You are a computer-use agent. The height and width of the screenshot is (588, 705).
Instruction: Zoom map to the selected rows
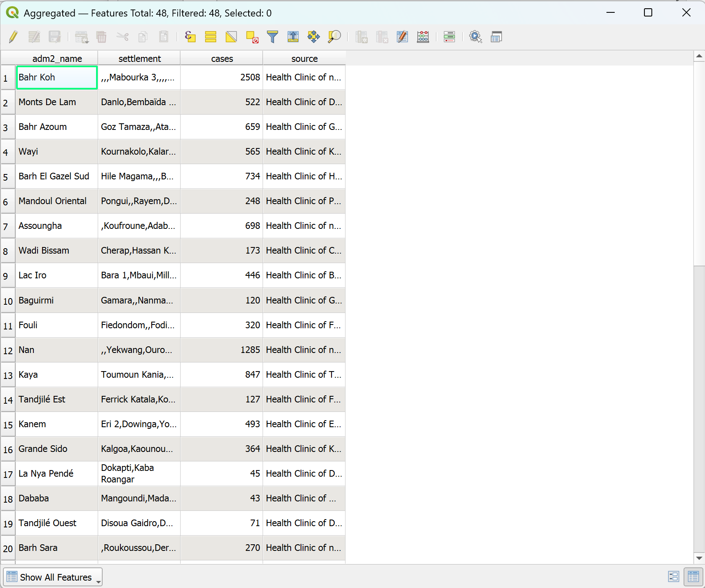[334, 37]
